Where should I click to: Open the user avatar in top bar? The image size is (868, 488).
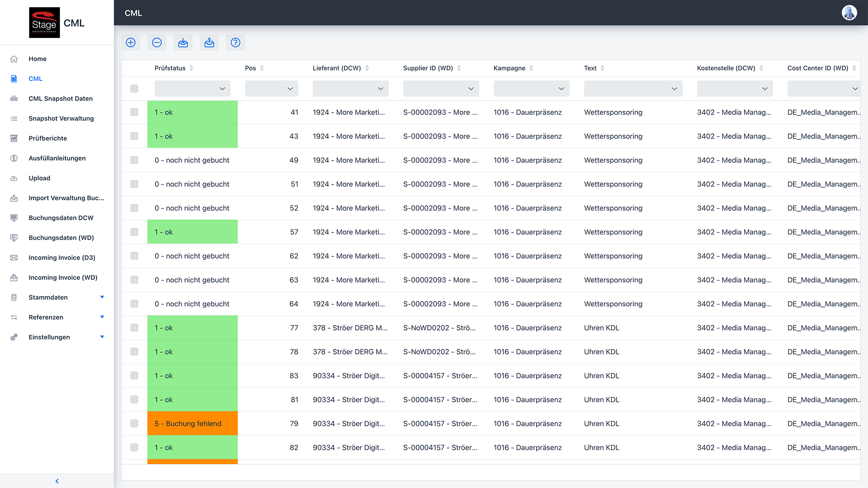pos(849,13)
